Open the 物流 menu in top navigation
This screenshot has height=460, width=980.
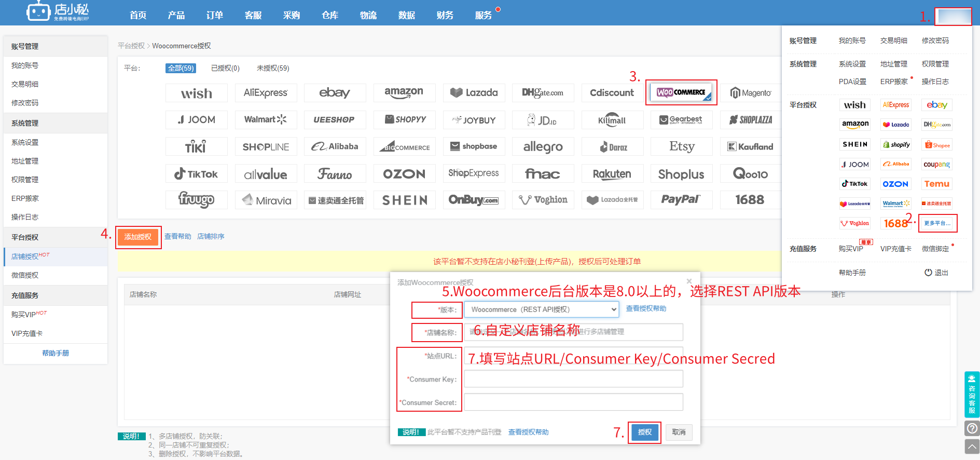point(368,15)
